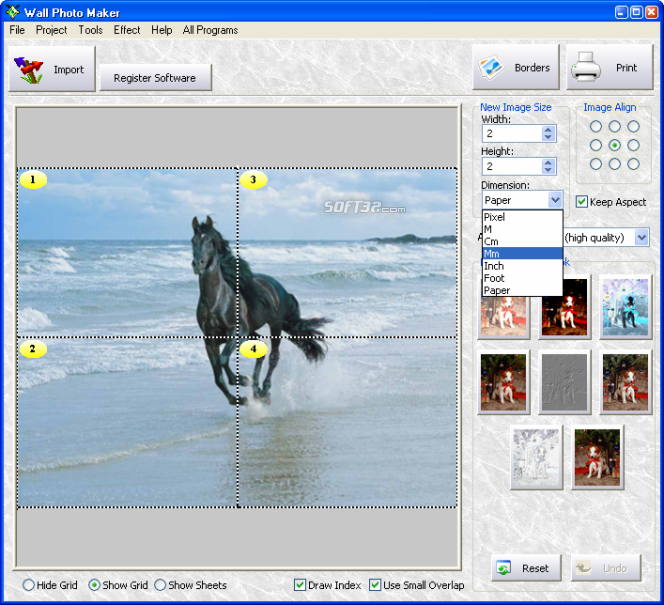
Task: Click the printer icon on Print
Action: tap(586, 67)
